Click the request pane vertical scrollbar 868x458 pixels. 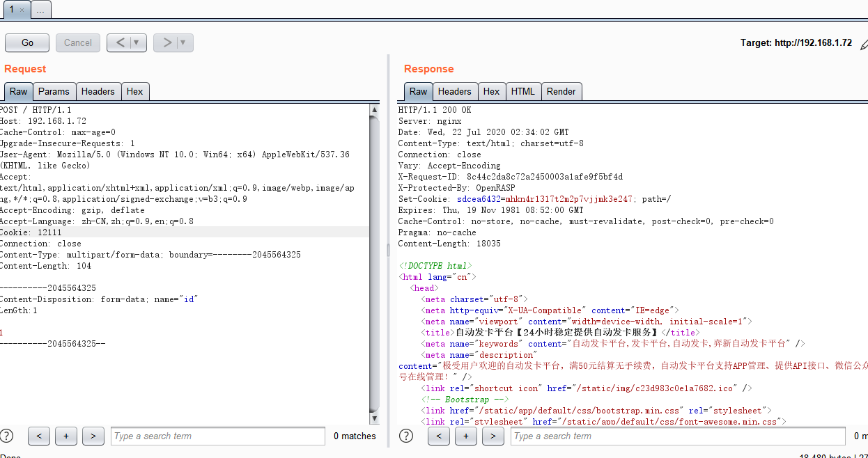375,264
